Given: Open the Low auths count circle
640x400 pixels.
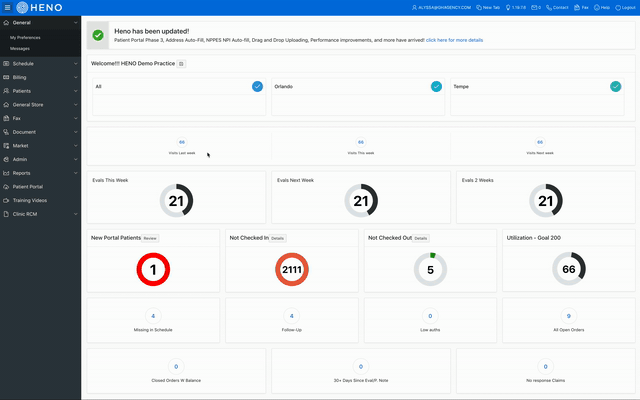Looking at the screenshot, I should pyautogui.click(x=430, y=316).
